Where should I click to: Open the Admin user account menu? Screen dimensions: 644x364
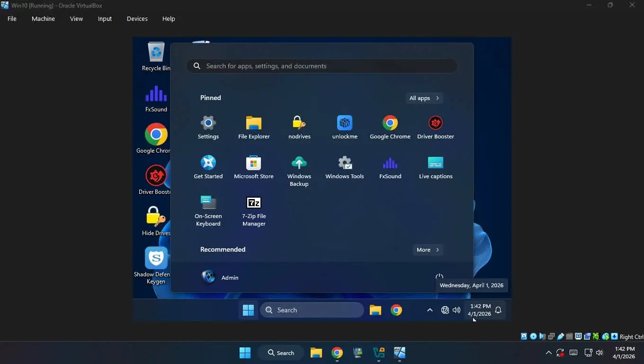tap(220, 277)
